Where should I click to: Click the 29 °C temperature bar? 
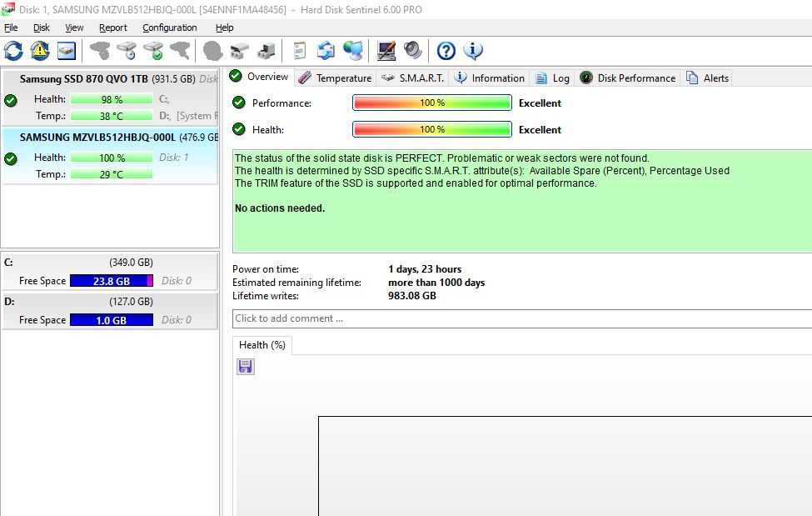point(112,174)
